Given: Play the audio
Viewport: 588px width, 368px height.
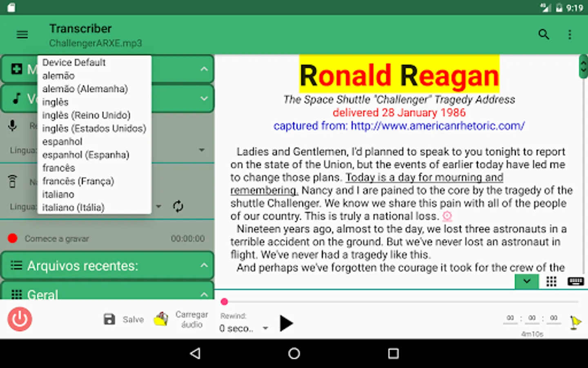Looking at the screenshot, I should click(x=286, y=323).
